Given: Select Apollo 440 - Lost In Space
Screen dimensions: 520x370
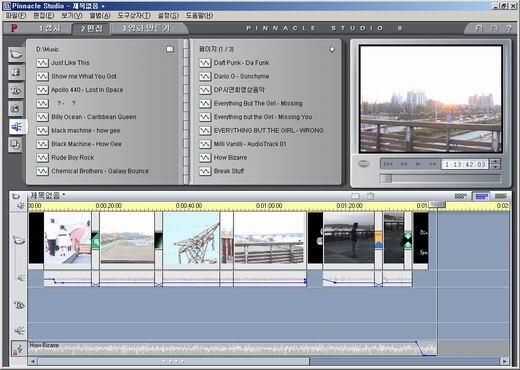Looking at the screenshot, I should coord(87,90).
